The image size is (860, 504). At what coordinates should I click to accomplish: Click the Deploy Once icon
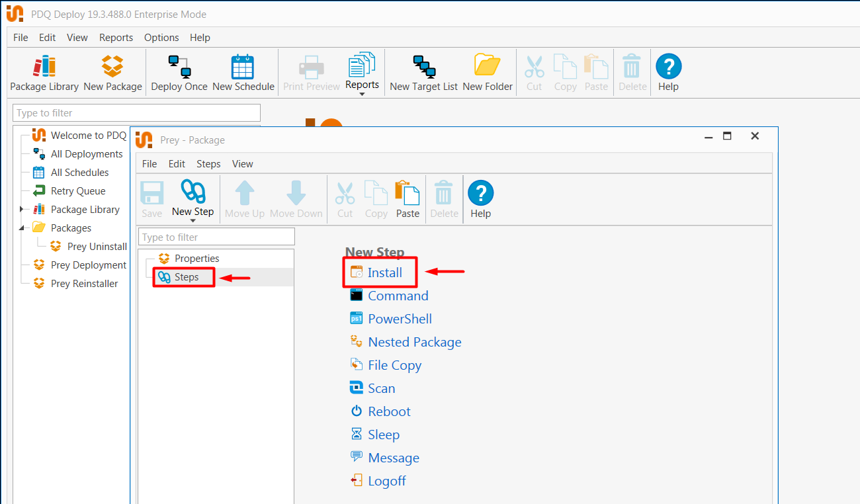click(x=179, y=73)
